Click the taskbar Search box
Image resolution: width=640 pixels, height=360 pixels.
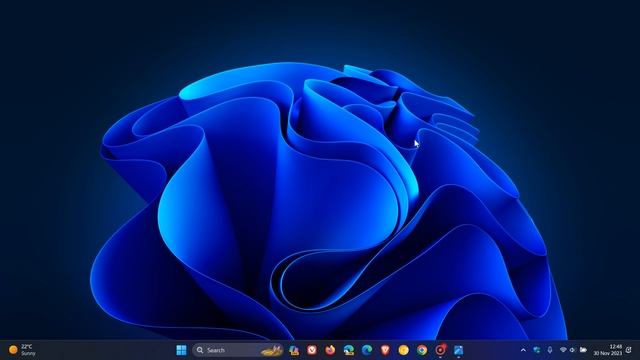238,350
